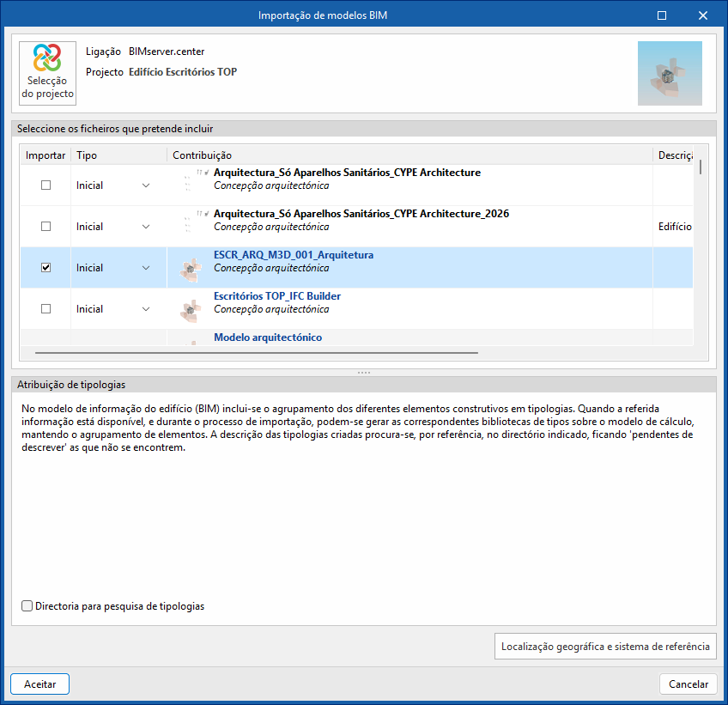Confirm with the Aceitar button

coord(40,684)
